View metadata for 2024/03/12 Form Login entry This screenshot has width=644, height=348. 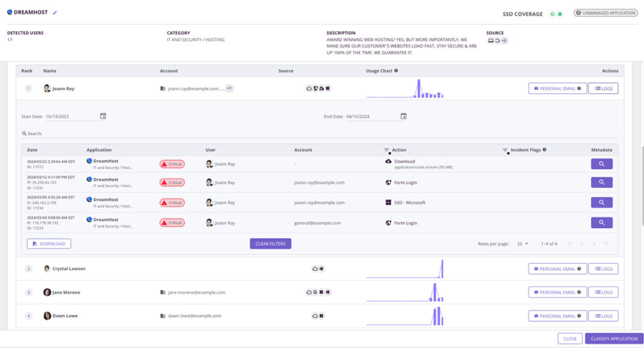click(602, 182)
